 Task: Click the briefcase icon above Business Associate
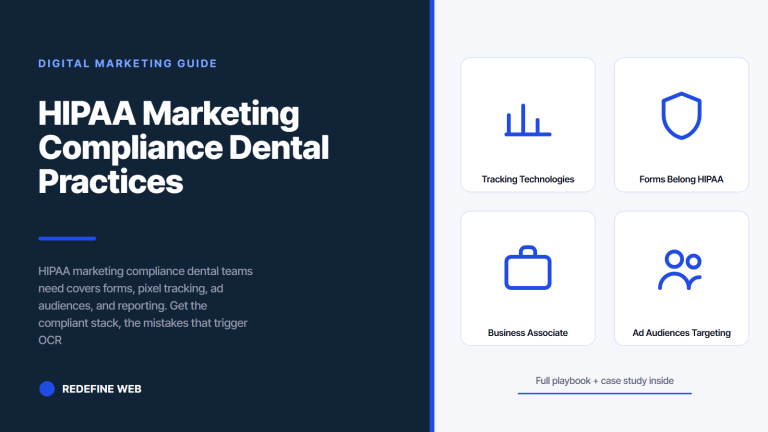pyautogui.click(x=528, y=268)
